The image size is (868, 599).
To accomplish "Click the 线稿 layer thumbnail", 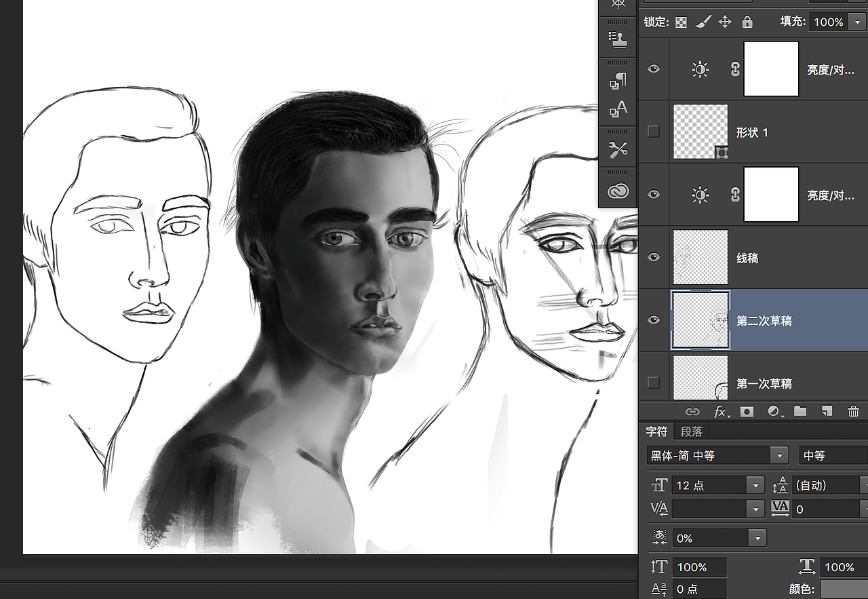I will 701,257.
